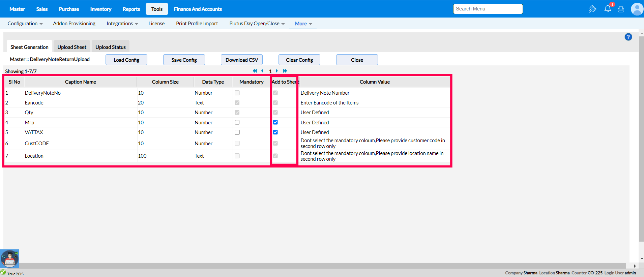The height and width of the screenshot is (277, 644).
Task: Focus the Search Menu input field
Action: [x=488, y=9]
